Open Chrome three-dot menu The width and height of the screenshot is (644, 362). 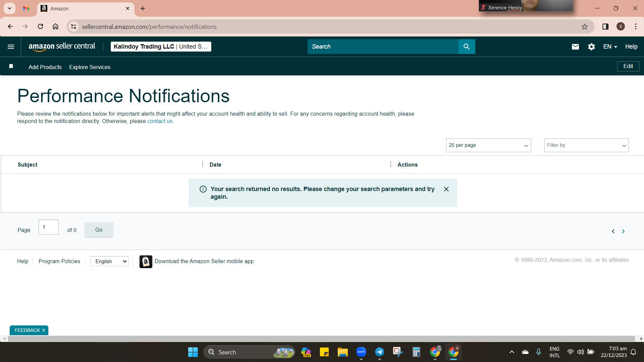(x=636, y=26)
